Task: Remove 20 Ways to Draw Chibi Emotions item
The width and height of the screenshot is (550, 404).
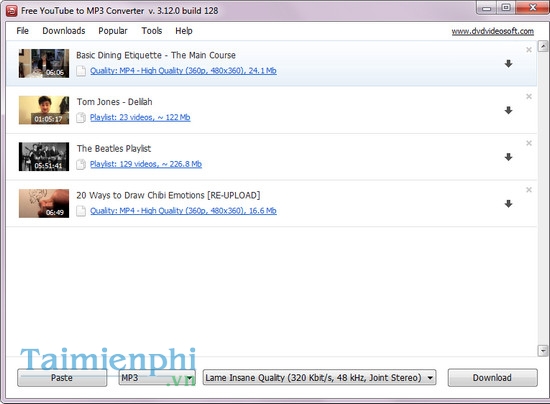Action: click(529, 190)
